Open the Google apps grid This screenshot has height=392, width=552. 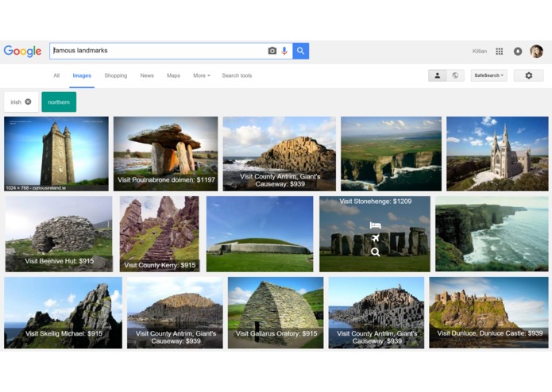(500, 52)
